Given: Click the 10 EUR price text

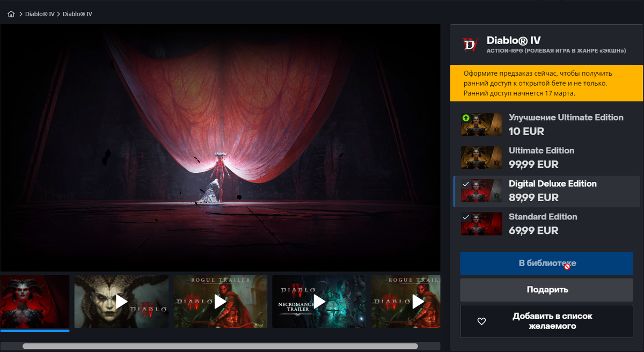Looking at the screenshot, I should [x=526, y=131].
